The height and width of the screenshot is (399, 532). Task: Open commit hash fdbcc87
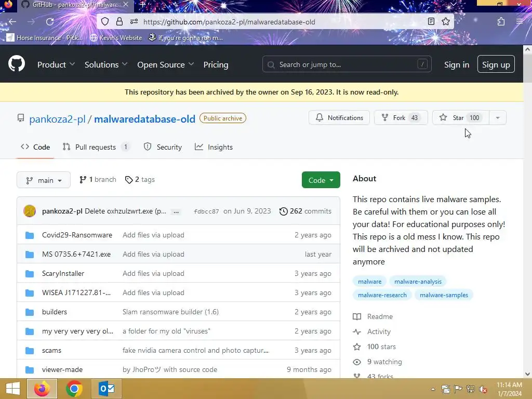pos(206,211)
